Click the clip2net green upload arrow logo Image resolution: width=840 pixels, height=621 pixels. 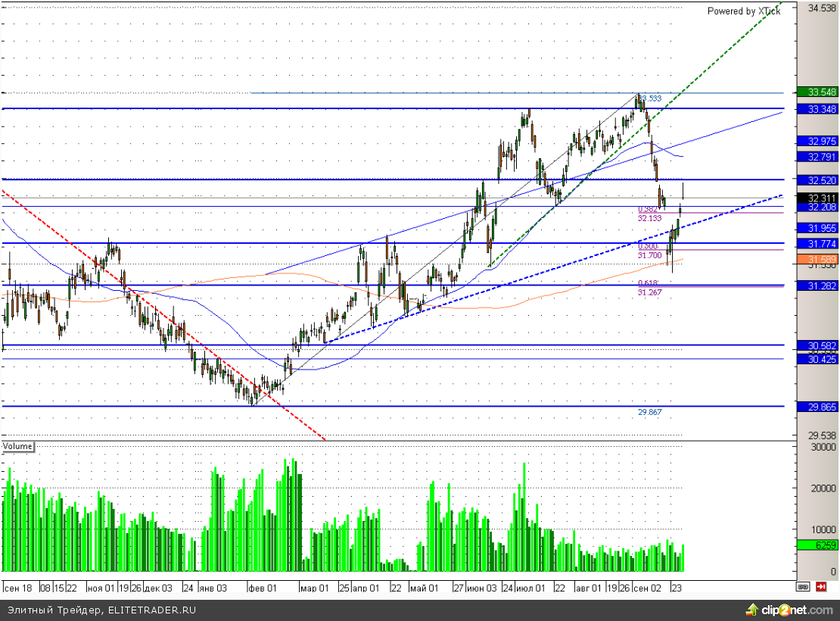tap(751, 610)
